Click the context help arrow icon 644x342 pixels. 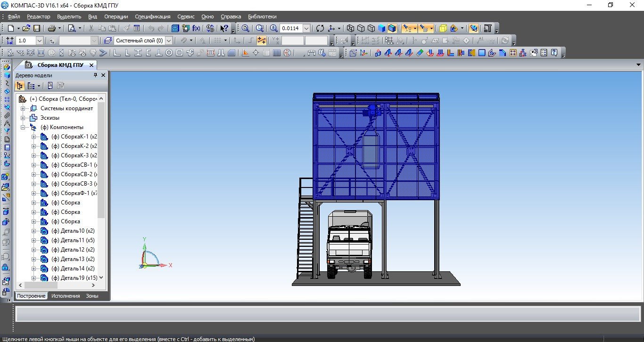pyautogui.click(x=224, y=28)
